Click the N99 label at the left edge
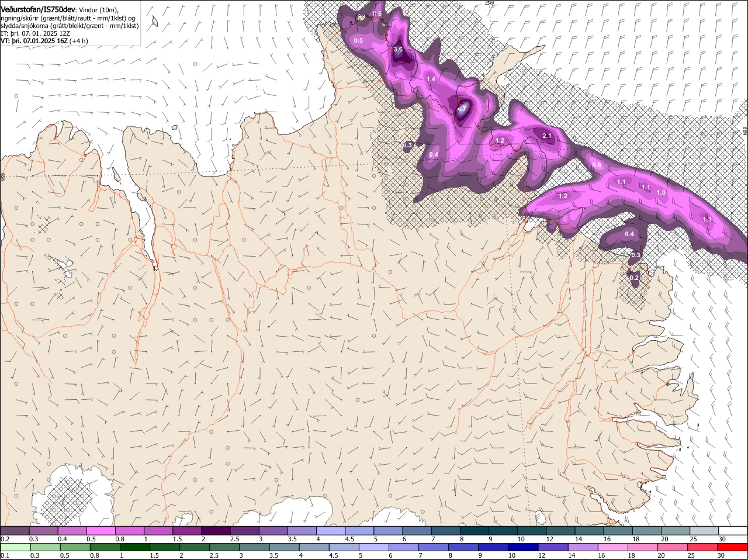The height and width of the screenshot is (560, 748). coord(3,176)
